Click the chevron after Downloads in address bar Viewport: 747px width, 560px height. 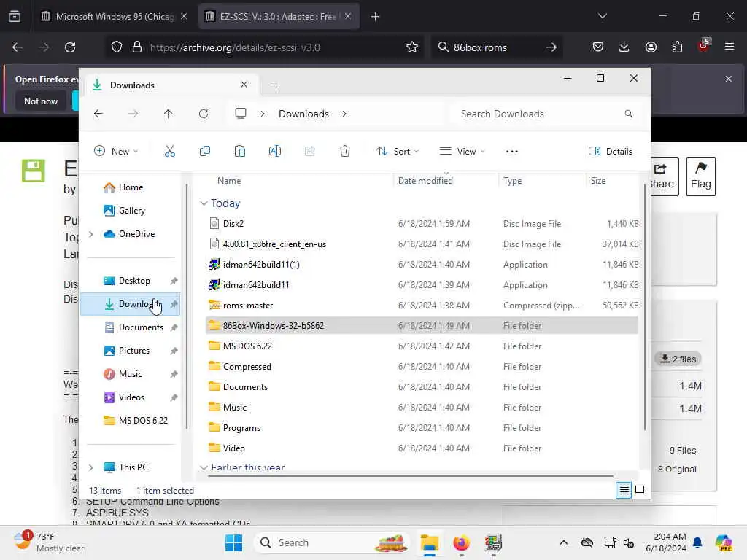point(344,114)
